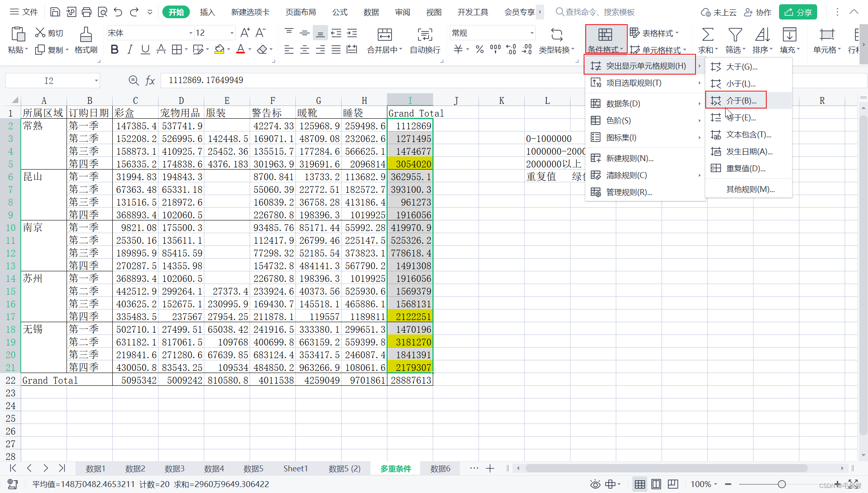The width and height of the screenshot is (868, 493).
Task: Click the Wrap Text (自动换行) icon
Action: click(x=425, y=35)
